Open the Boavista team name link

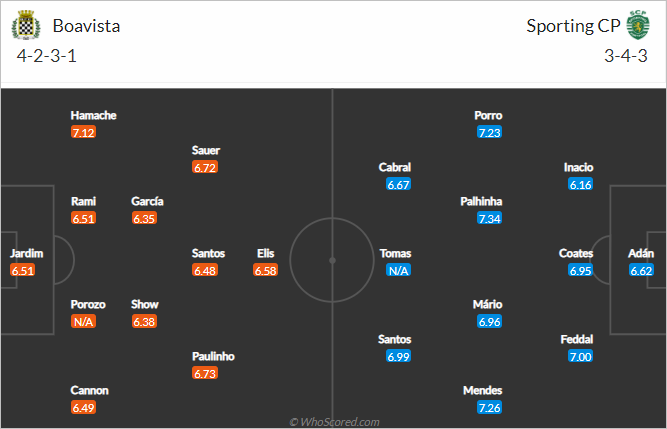pos(86,26)
